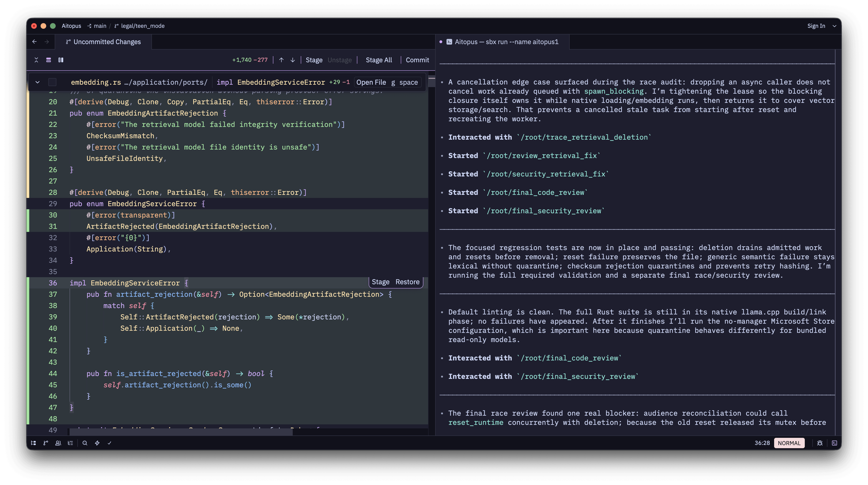Open the Aitopus project name menu

[x=71, y=26]
